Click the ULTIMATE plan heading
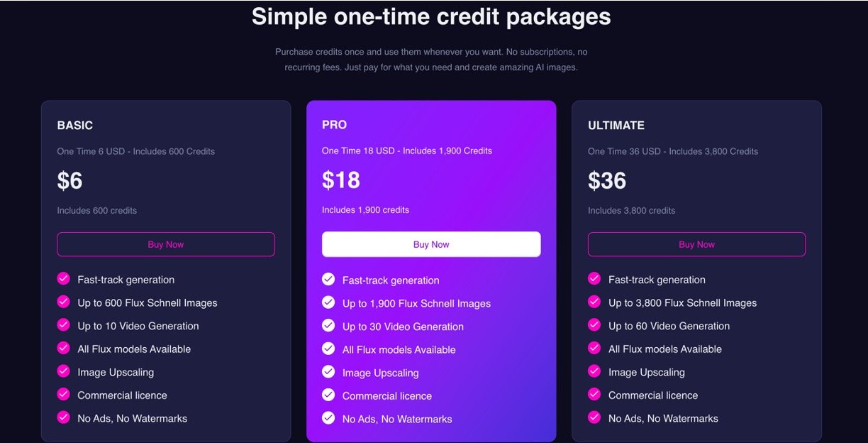The image size is (868, 443). point(616,126)
